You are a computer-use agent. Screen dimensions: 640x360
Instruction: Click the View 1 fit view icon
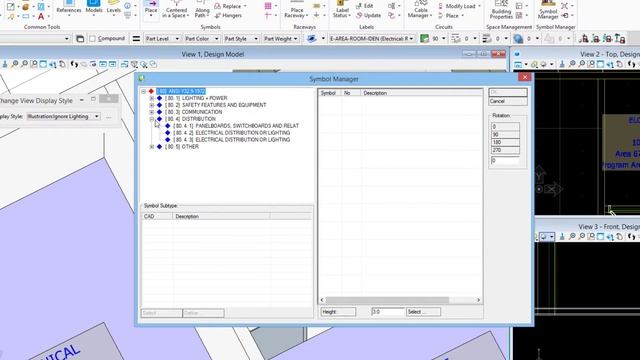(43, 64)
